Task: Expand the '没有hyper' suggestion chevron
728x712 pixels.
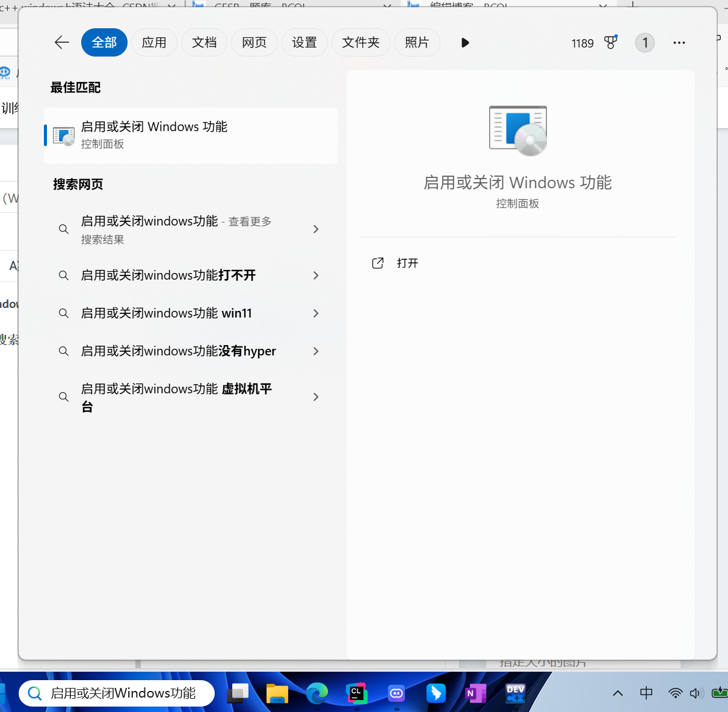Action: click(316, 351)
